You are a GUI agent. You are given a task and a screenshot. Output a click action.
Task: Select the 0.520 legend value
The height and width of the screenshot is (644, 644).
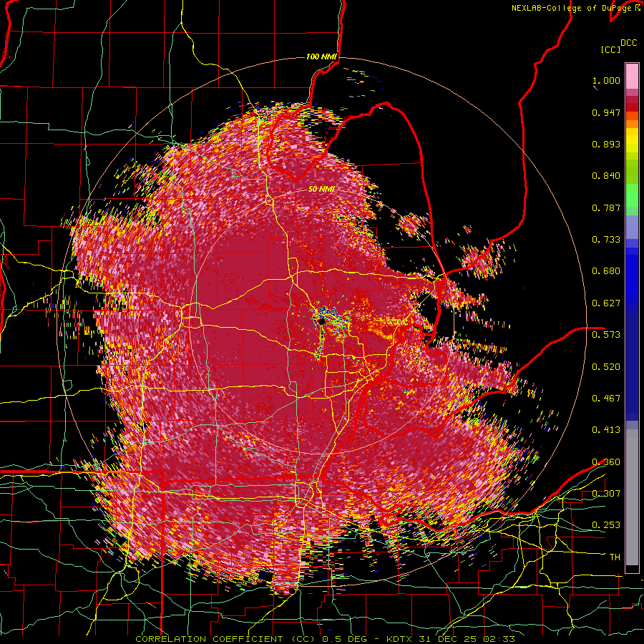[x=606, y=366]
